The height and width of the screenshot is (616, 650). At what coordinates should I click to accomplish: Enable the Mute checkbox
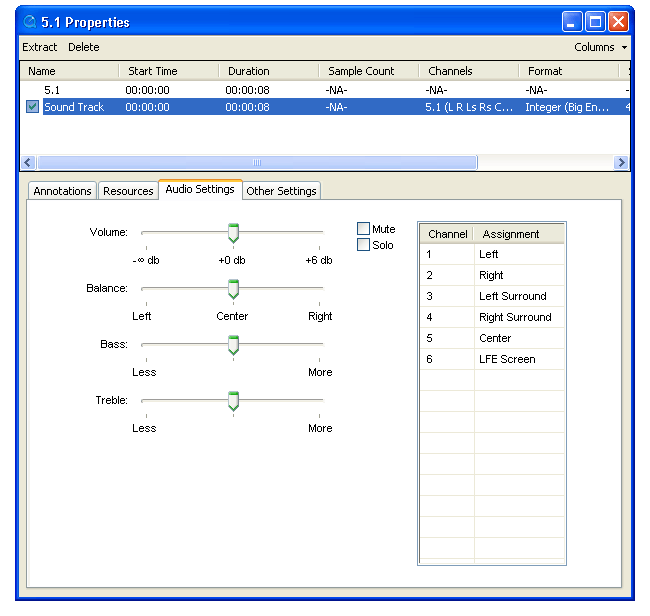tap(364, 229)
